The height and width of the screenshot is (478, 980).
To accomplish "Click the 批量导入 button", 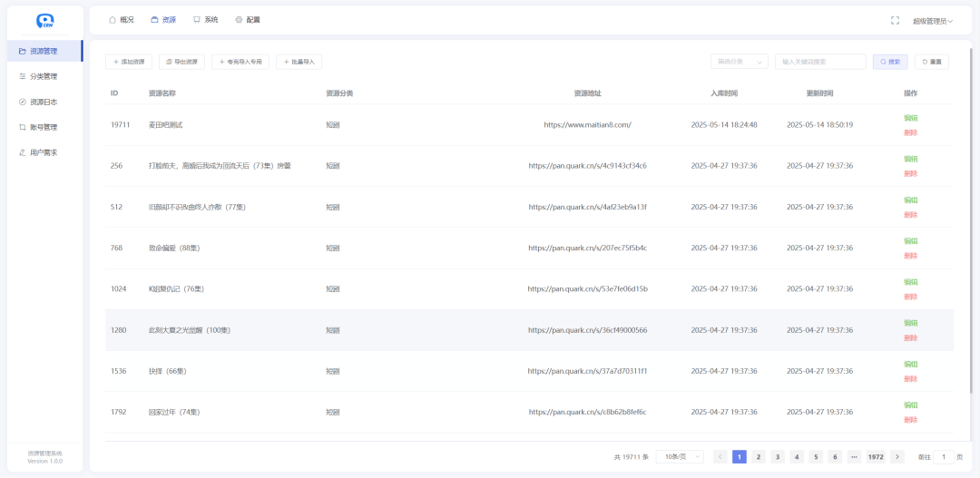I will pyautogui.click(x=299, y=62).
